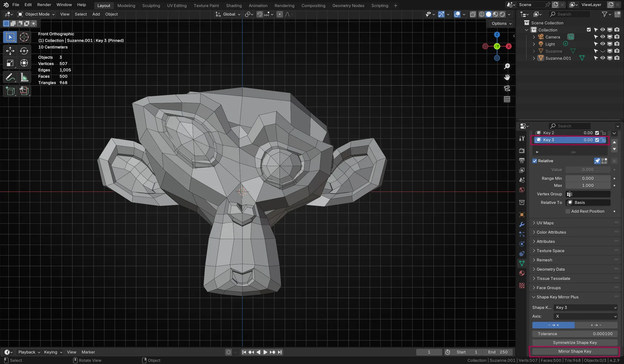
Task: Switch orthographic/perspective grid icon
Action: coord(507,99)
